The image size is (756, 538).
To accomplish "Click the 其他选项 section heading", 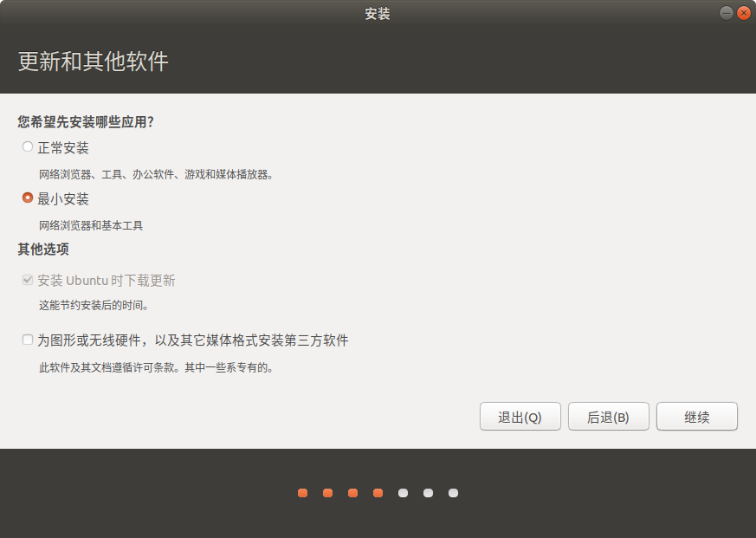I will coord(43,249).
